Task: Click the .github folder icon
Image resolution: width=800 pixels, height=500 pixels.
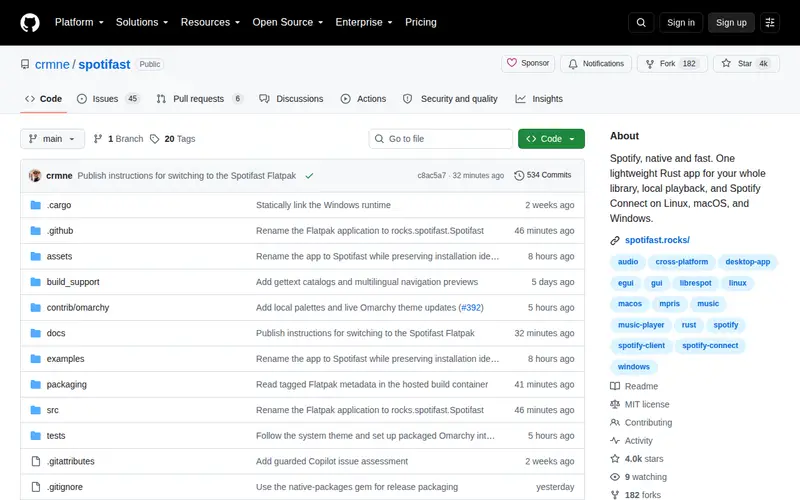Action: click(x=35, y=231)
